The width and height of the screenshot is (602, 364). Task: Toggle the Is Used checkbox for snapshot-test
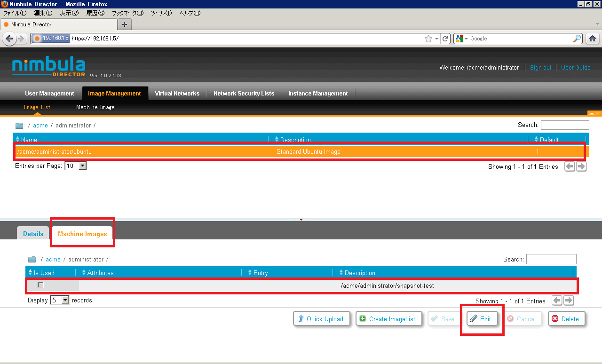[40, 285]
